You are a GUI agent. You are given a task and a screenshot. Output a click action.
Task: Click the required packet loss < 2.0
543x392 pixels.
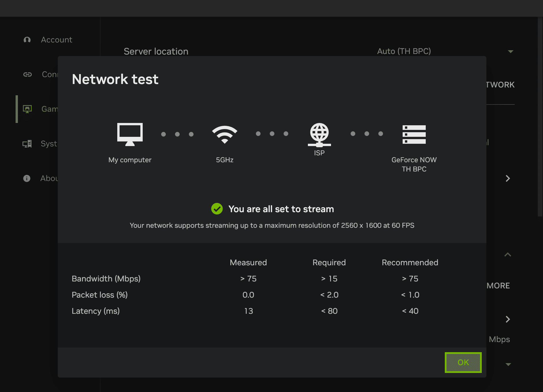[x=329, y=295]
